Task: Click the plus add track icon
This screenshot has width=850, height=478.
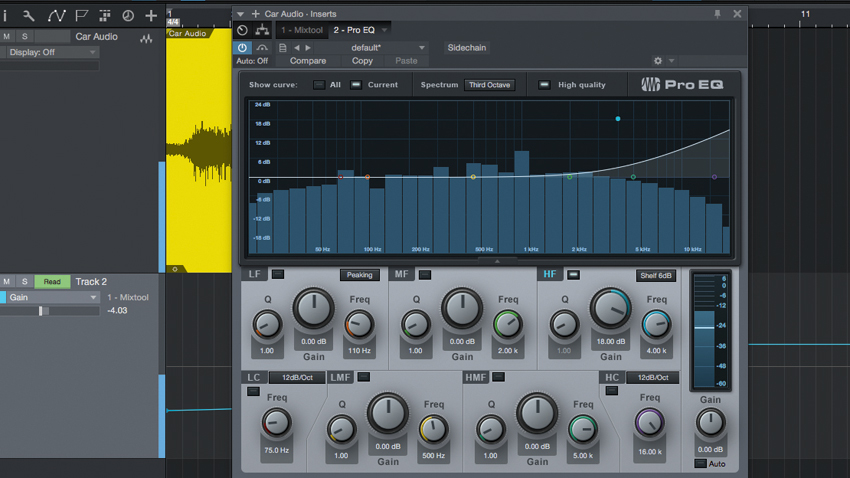Action: (x=151, y=16)
